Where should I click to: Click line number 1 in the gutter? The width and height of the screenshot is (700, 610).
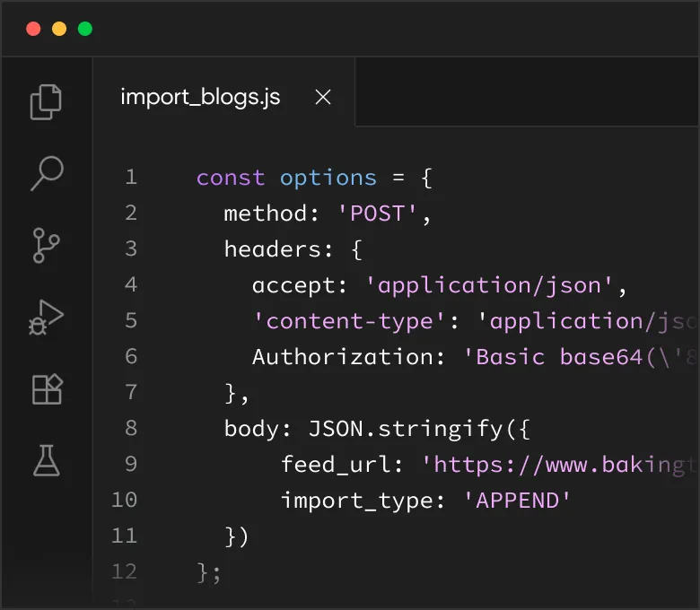pos(130,178)
